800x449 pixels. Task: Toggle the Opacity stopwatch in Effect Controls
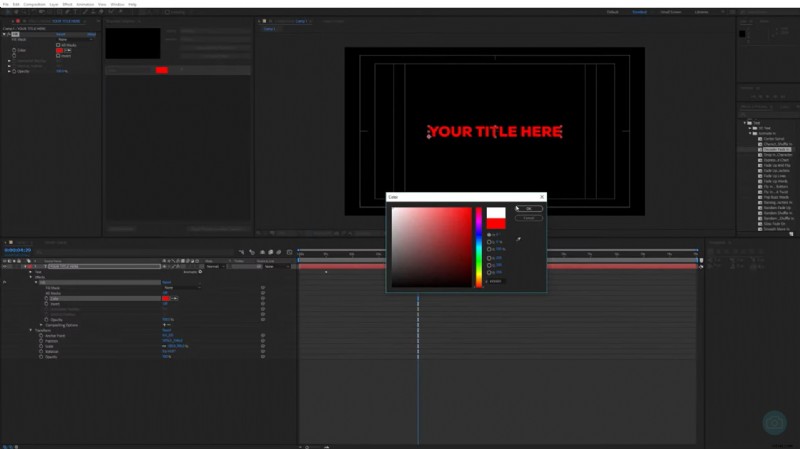pyautogui.click(x=14, y=71)
